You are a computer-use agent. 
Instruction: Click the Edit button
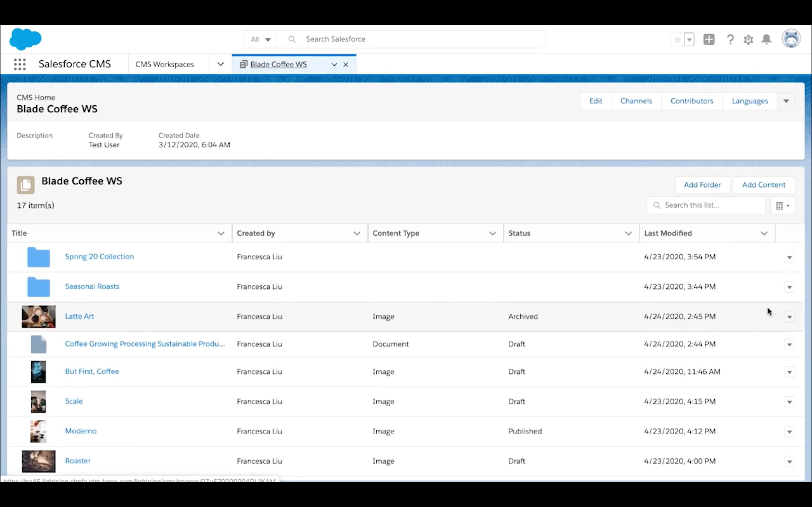(596, 101)
